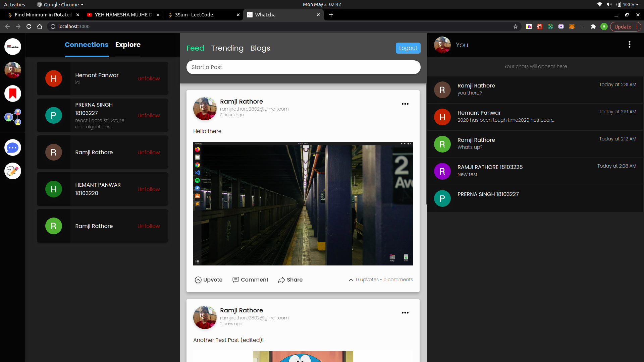Open the connections network sidebar icon
Image resolution: width=644 pixels, height=362 pixels.
click(x=13, y=117)
